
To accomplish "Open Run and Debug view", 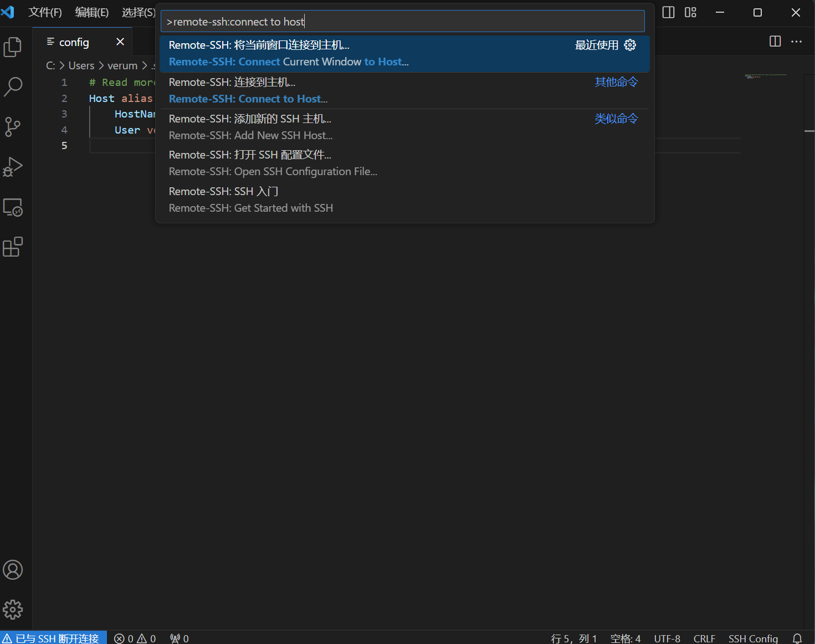I will [x=13, y=167].
